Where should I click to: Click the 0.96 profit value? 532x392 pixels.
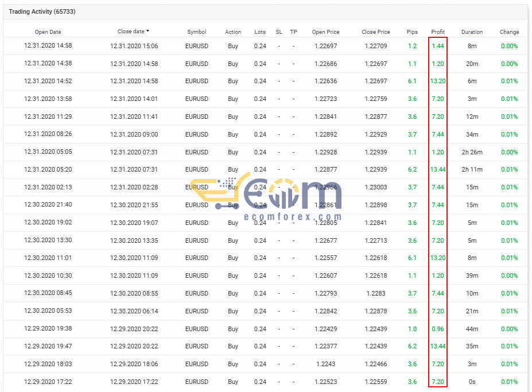click(x=438, y=329)
